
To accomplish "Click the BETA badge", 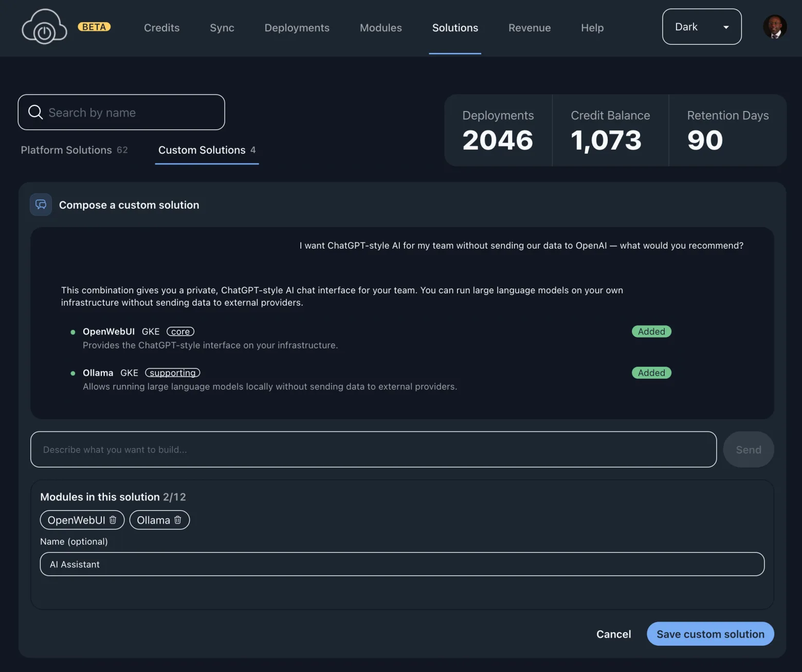I will (94, 27).
